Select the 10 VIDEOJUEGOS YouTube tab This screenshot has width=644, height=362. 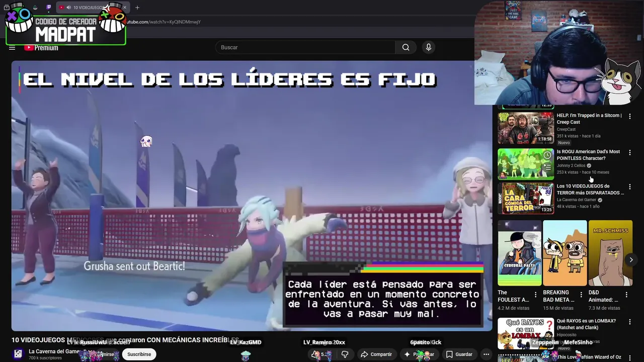point(92,8)
